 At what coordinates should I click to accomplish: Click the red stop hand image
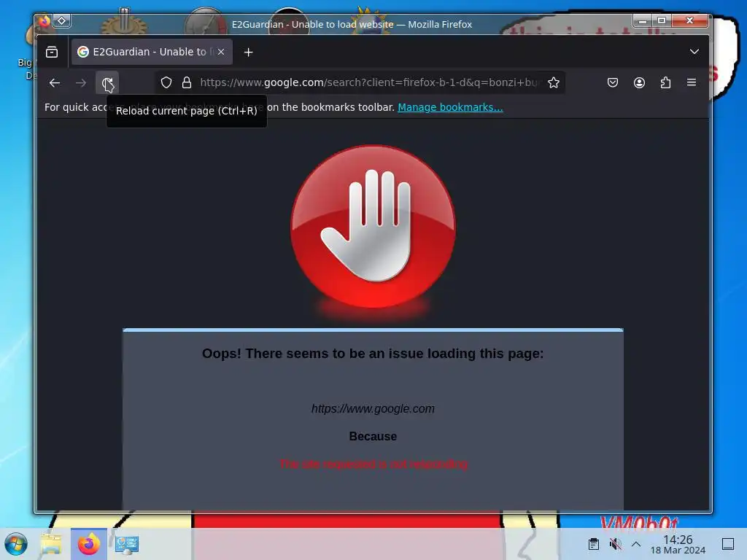pyautogui.click(x=373, y=227)
